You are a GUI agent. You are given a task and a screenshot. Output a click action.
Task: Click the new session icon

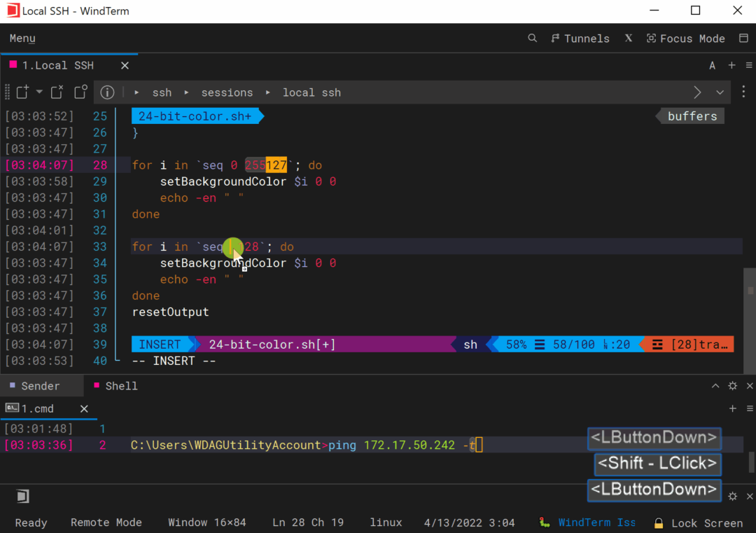tap(22, 92)
